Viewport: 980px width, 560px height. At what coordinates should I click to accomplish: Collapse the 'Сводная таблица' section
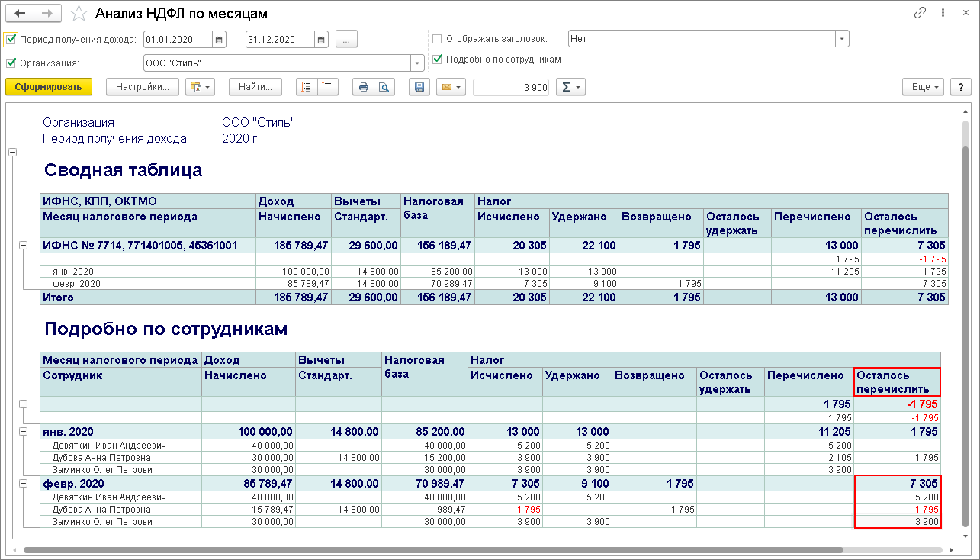pos(12,153)
